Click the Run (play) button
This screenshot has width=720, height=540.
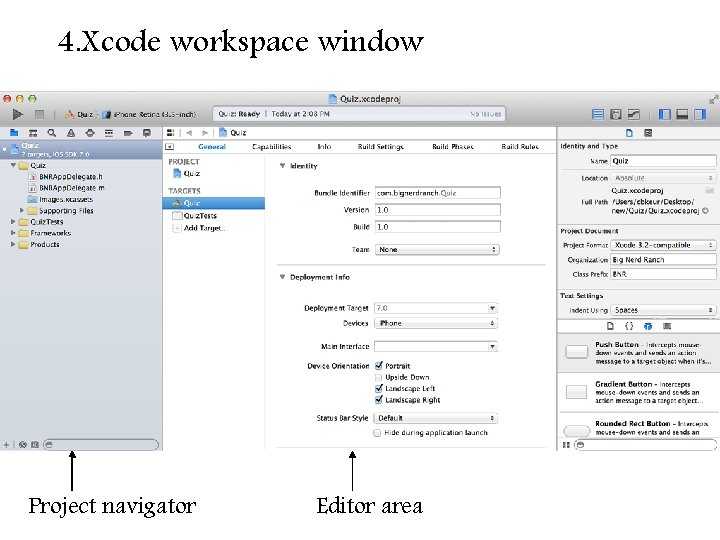tap(17, 114)
